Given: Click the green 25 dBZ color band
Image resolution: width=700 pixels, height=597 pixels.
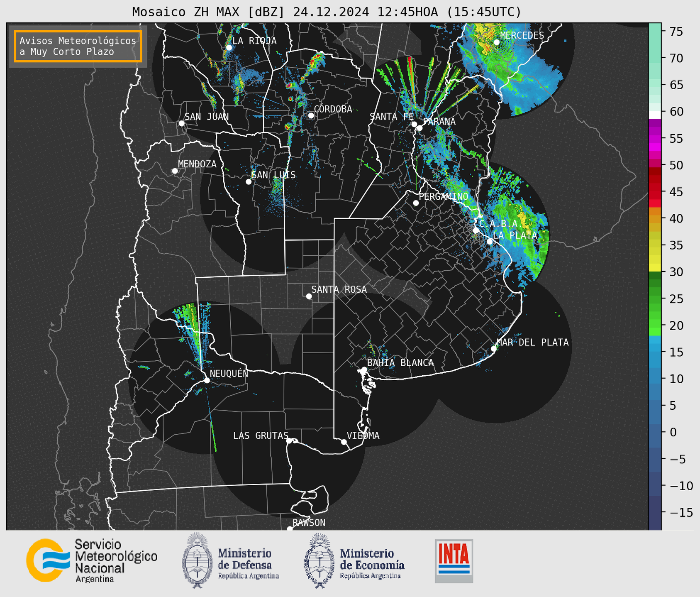Looking at the screenshot, I should pos(655,298).
